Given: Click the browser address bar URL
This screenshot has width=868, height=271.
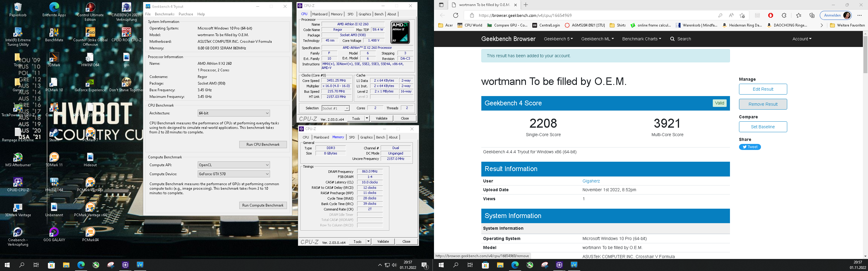Looking at the screenshot, I should [x=525, y=15].
